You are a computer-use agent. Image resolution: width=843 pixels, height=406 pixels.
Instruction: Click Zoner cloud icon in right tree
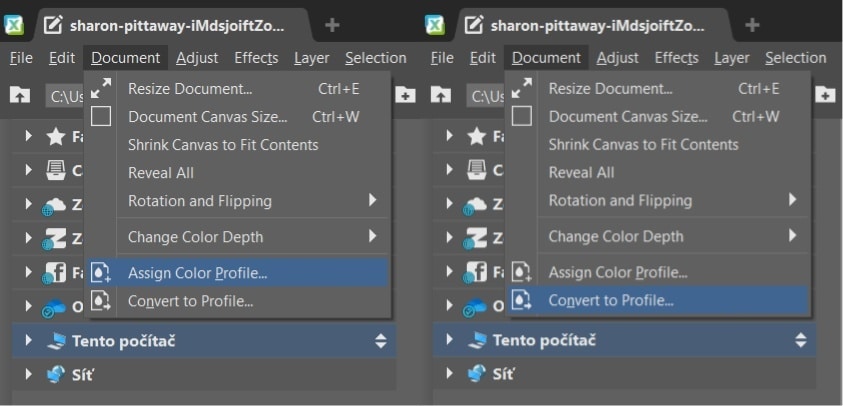pyautogui.click(x=476, y=205)
